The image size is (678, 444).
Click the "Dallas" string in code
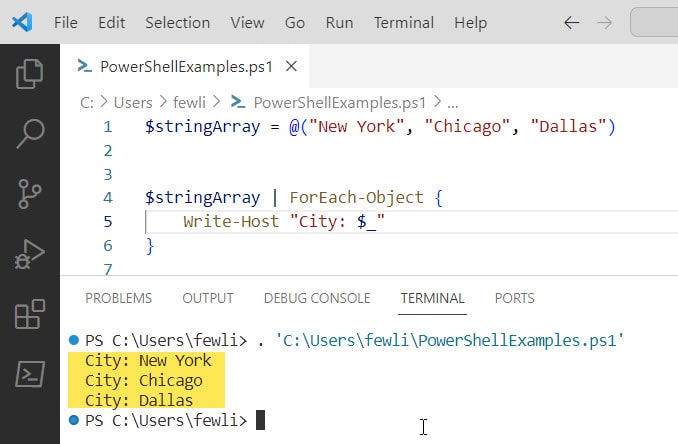[568, 127]
